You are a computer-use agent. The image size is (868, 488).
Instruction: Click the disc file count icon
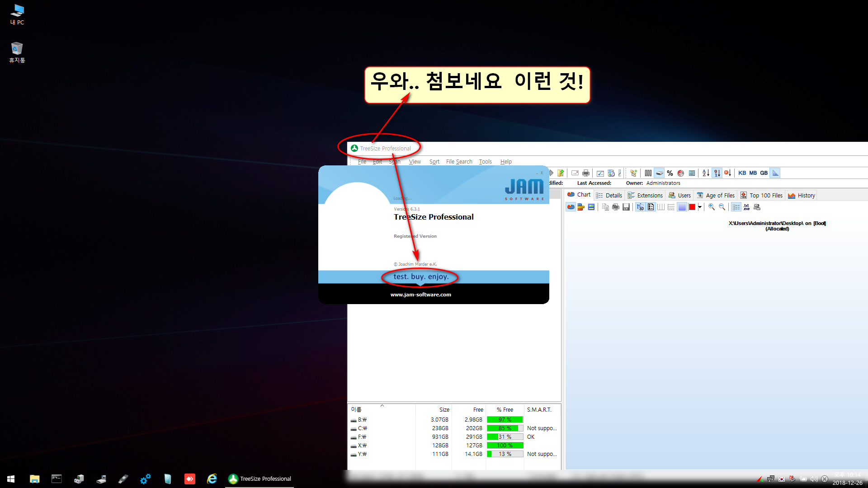pos(681,173)
